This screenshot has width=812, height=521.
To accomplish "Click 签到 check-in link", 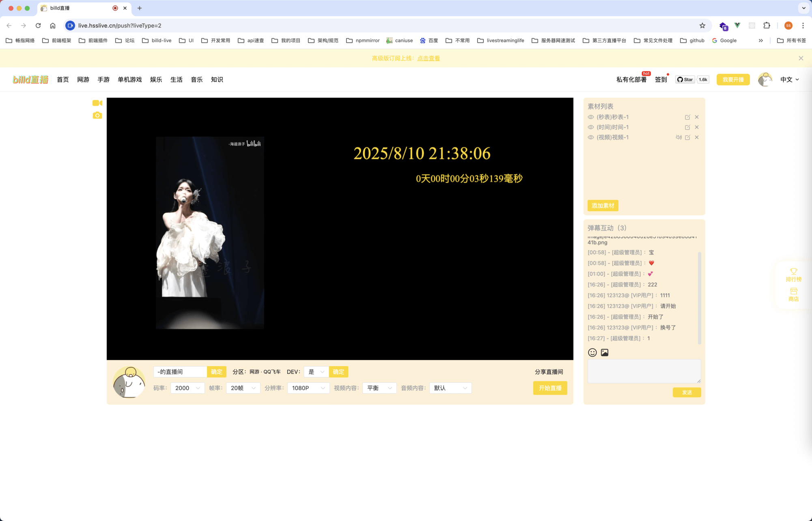I will (661, 79).
